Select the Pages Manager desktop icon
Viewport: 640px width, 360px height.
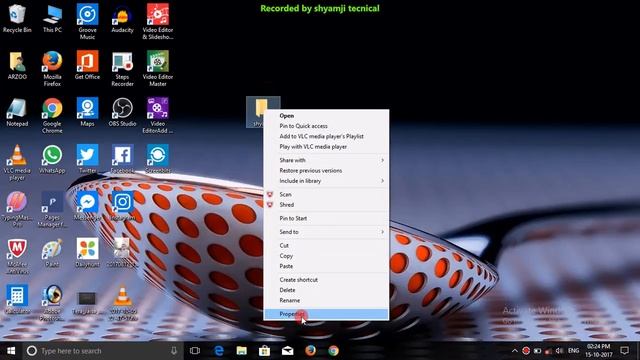coord(52,209)
